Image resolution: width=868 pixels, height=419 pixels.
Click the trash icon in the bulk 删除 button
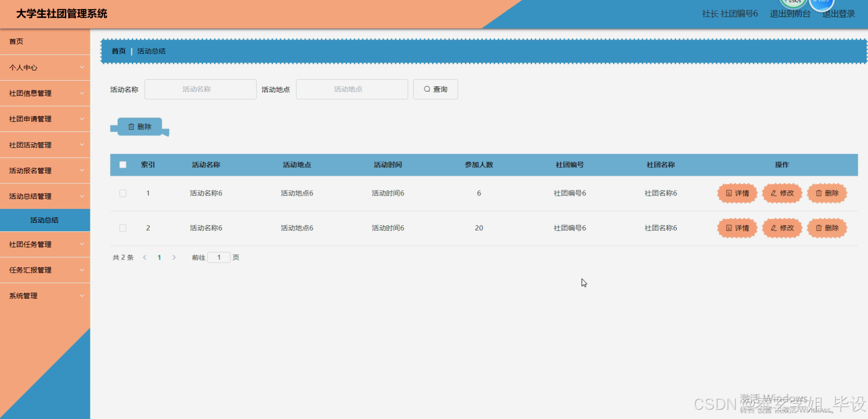pos(131,127)
